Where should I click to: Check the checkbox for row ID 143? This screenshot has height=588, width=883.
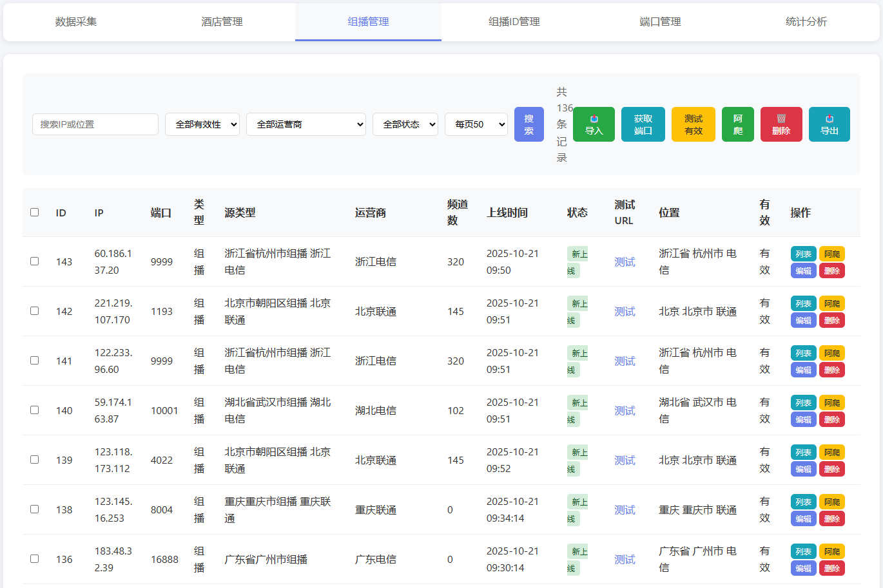click(x=35, y=261)
